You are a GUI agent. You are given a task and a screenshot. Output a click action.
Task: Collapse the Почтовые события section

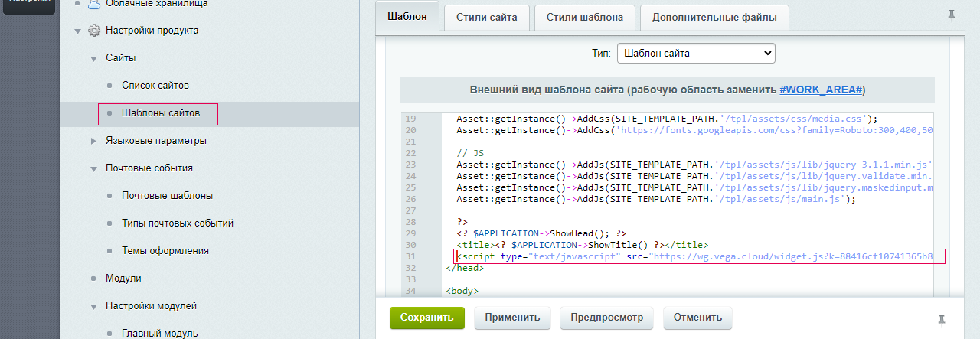(93, 168)
